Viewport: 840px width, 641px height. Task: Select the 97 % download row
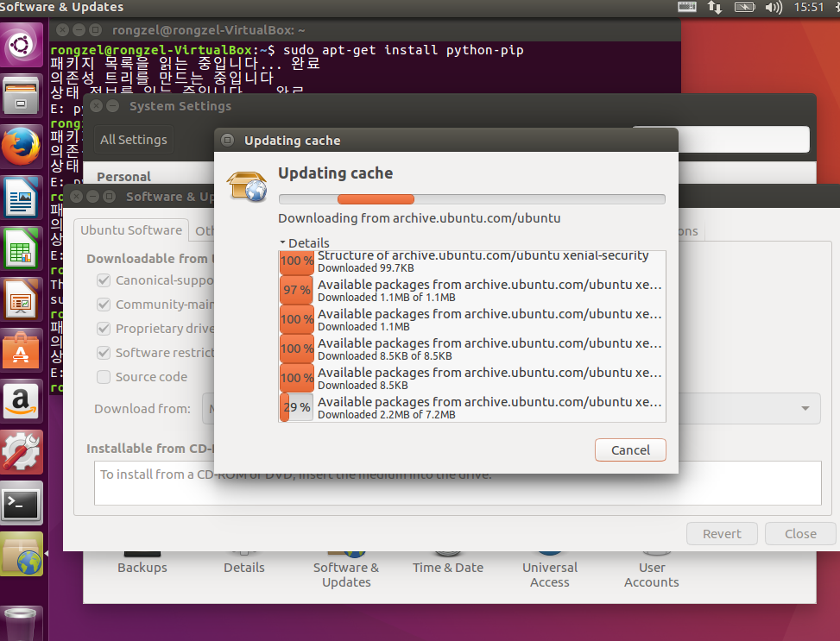tap(472, 290)
